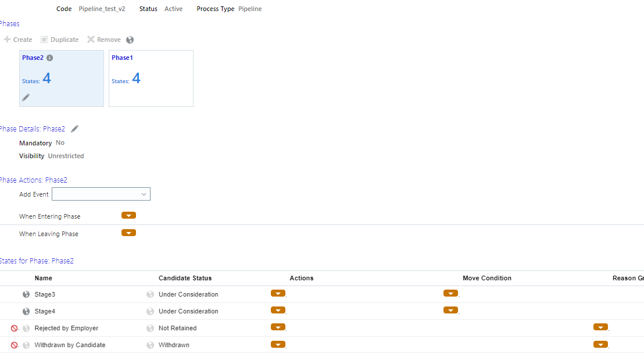The image size is (644, 353).
Task: Click the red prohibited icon on Withdrawn by Candidate row
Action: point(14,345)
